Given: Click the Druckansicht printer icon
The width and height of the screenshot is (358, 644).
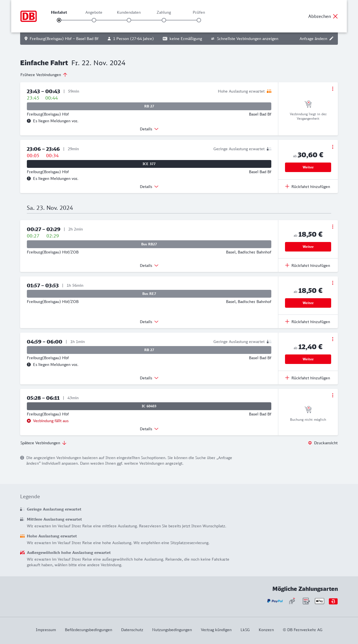Looking at the screenshot, I should [x=310, y=443].
